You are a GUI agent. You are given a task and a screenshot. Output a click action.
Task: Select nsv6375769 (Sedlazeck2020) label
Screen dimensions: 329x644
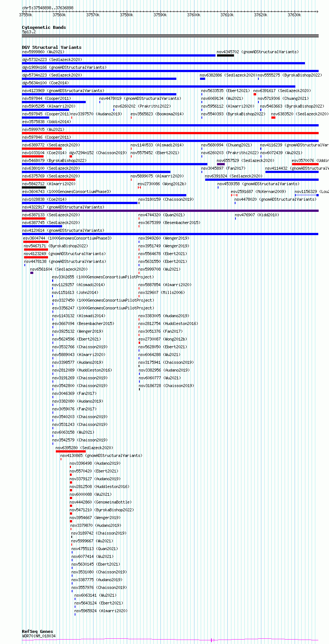(x=51, y=176)
